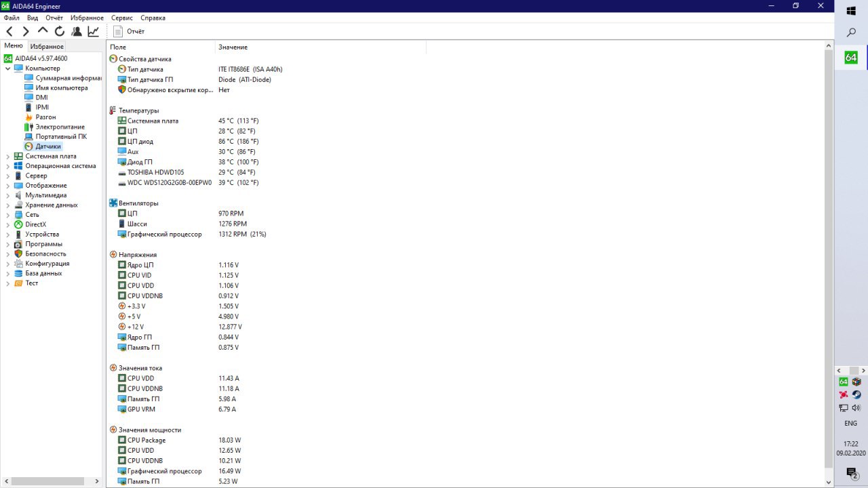This screenshot has height=488, width=868.
Task: Select the TOSHIBA HDWD105 temperature row
Action: tap(188, 172)
